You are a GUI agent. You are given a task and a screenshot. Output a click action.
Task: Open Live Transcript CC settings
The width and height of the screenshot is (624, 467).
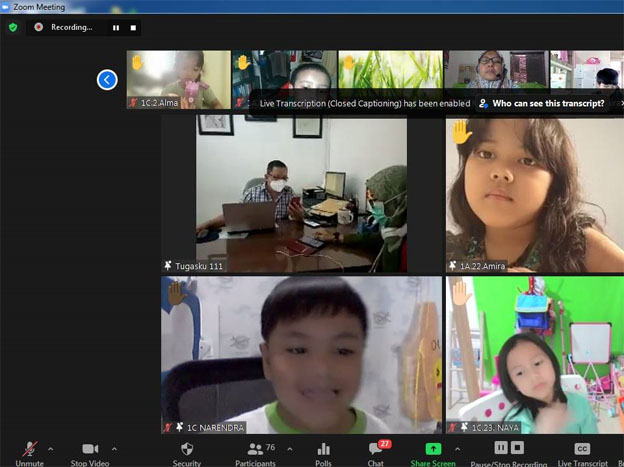pyautogui.click(x=582, y=450)
